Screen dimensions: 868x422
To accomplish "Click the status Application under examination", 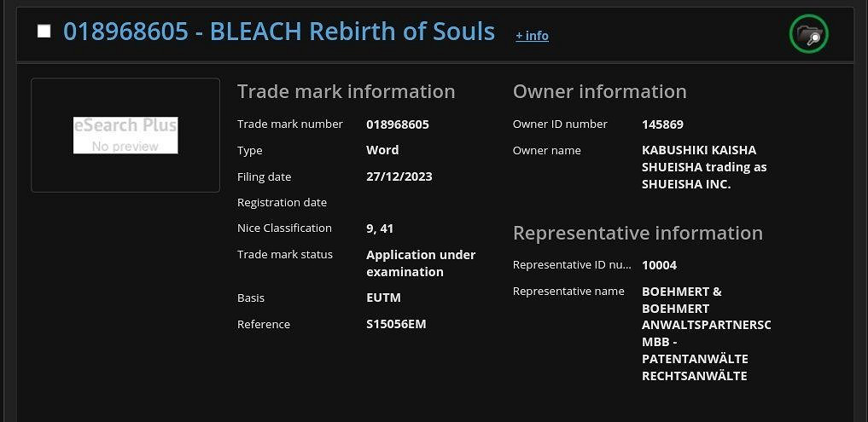I will tap(420, 263).
